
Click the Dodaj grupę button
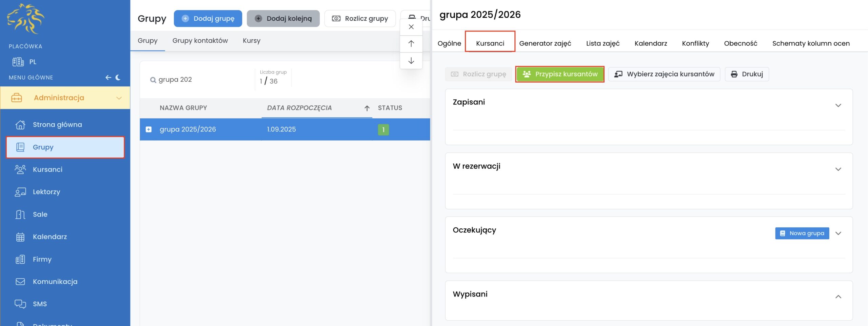pos(208,19)
